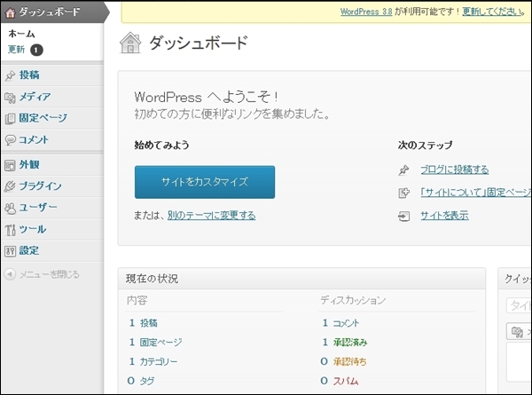Click the collapse arrow icon for メニューを閉じる
Image resolution: width=532 pixels, height=395 pixels.
[10, 274]
